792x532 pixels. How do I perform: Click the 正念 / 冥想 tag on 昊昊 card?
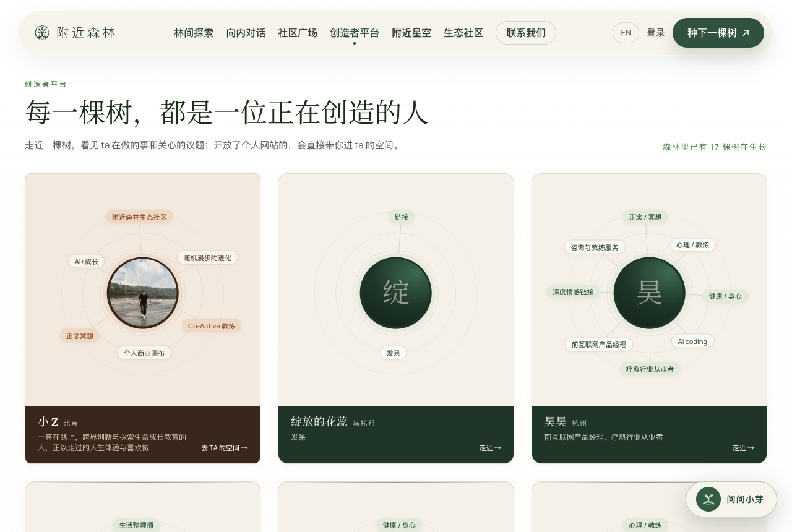coord(645,217)
